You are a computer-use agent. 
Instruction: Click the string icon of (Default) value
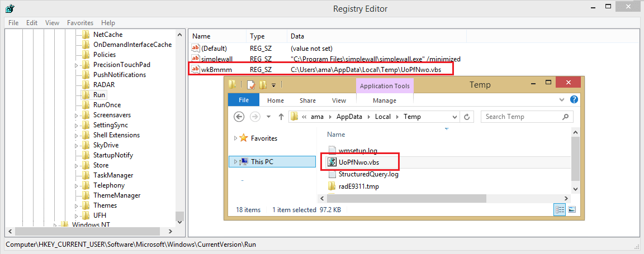[x=196, y=49]
